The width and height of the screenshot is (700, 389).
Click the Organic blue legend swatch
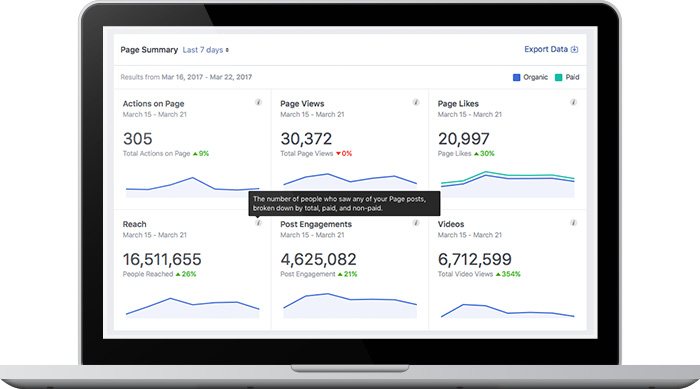click(517, 77)
